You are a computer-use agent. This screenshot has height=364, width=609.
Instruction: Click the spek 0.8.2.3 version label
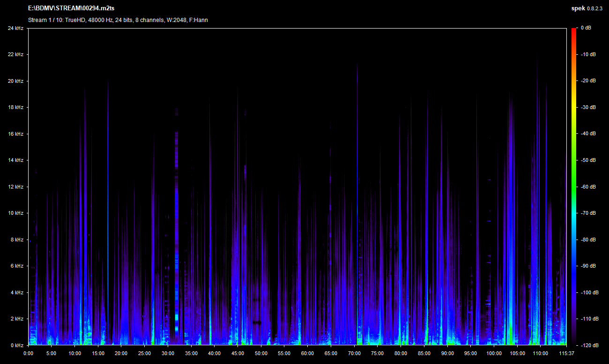587,9
